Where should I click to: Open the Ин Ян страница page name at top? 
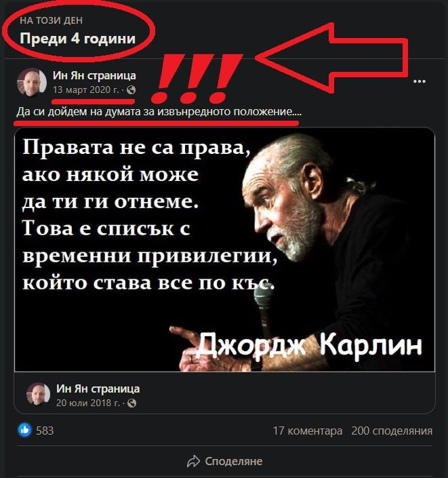(x=94, y=75)
